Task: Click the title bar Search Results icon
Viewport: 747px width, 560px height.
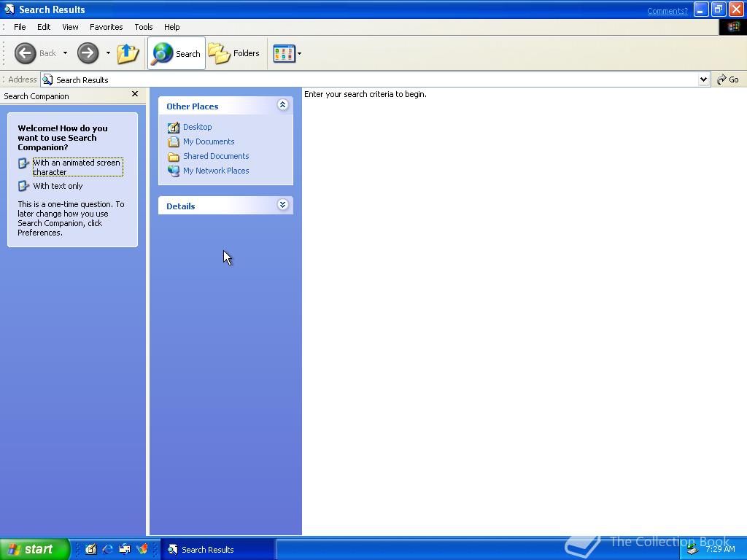Action: pos(9,9)
